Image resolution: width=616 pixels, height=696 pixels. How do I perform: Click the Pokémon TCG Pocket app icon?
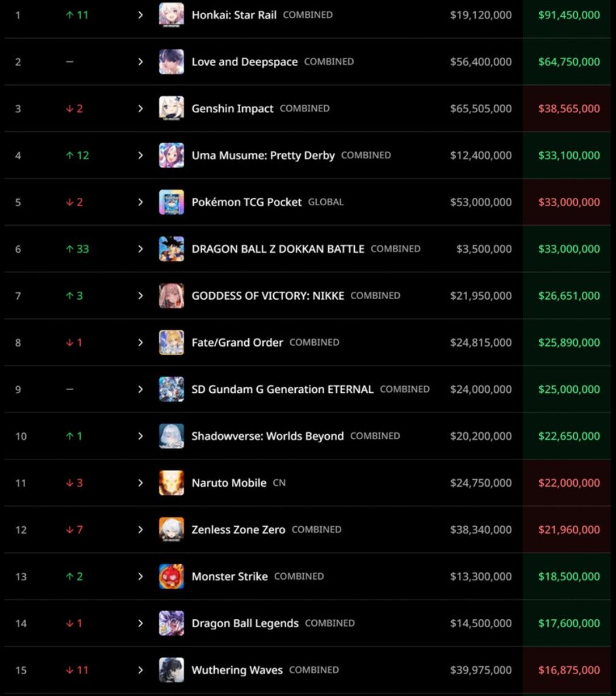point(171,202)
